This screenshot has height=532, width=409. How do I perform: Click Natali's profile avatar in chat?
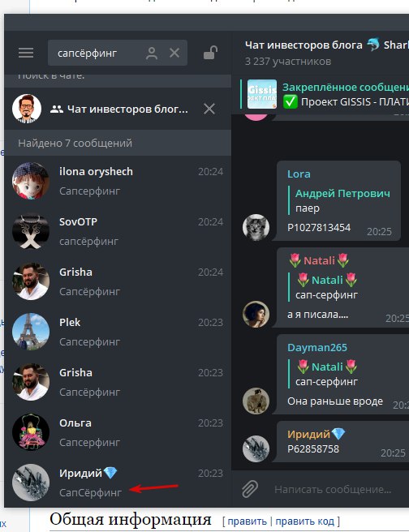(x=256, y=314)
